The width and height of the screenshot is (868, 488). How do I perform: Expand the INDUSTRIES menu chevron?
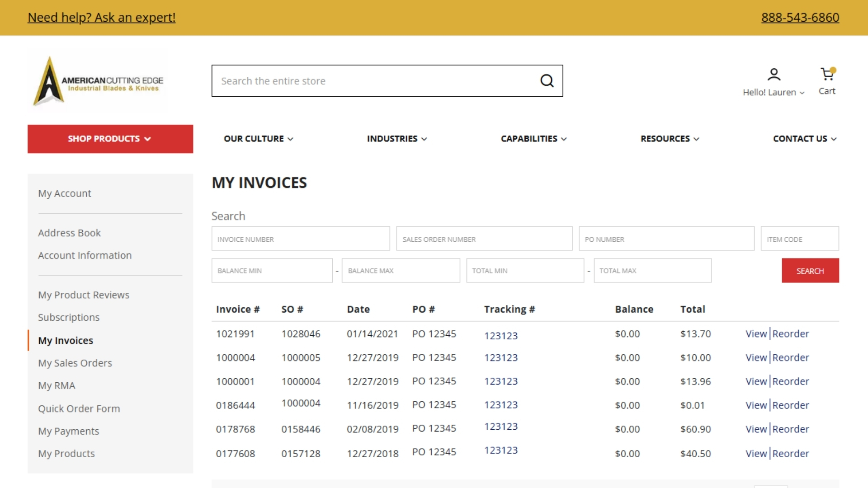pos(424,139)
